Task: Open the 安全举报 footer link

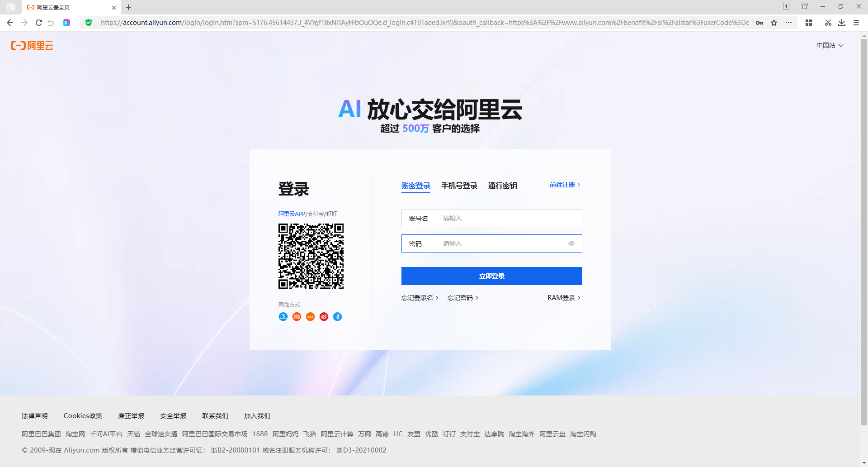Action: click(173, 416)
